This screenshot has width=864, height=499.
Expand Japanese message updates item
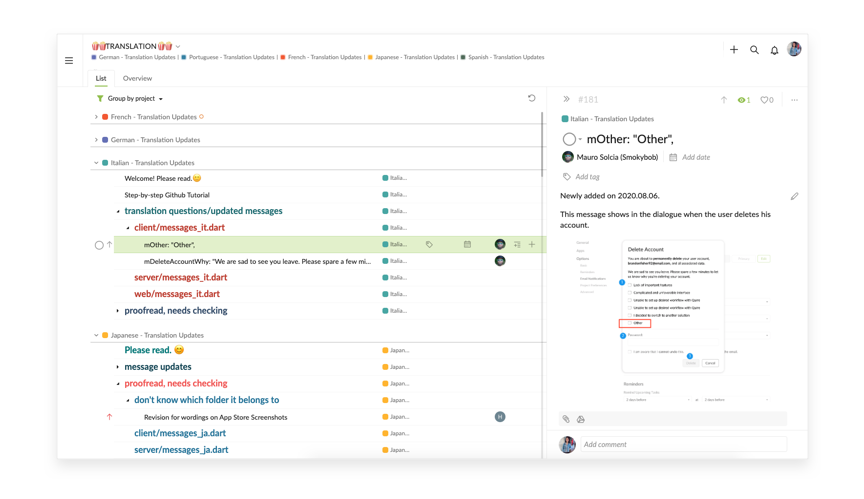118,367
